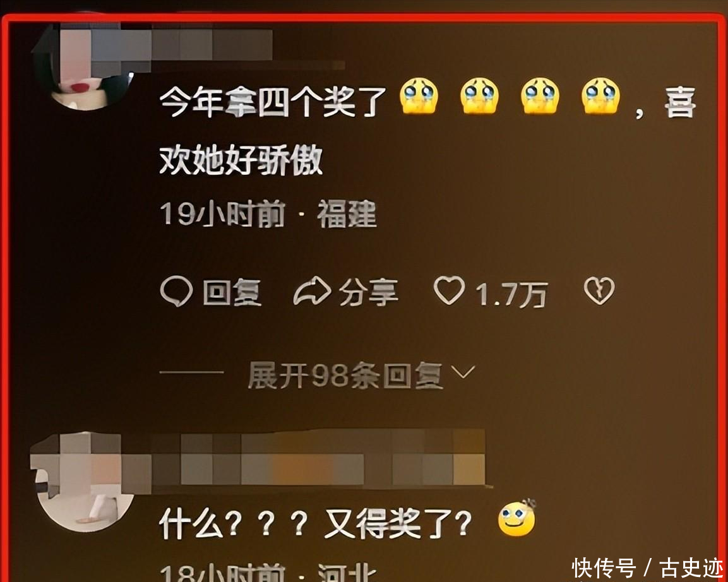Viewport: 728px width, 582px height.
Task: Click the first crying emoji in the comment
Action: [x=419, y=95]
